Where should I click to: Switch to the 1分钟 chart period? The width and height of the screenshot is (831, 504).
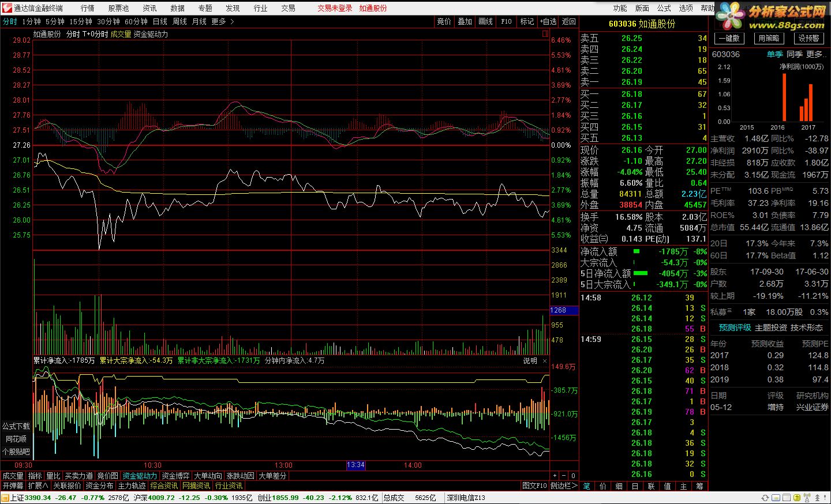point(31,21)
